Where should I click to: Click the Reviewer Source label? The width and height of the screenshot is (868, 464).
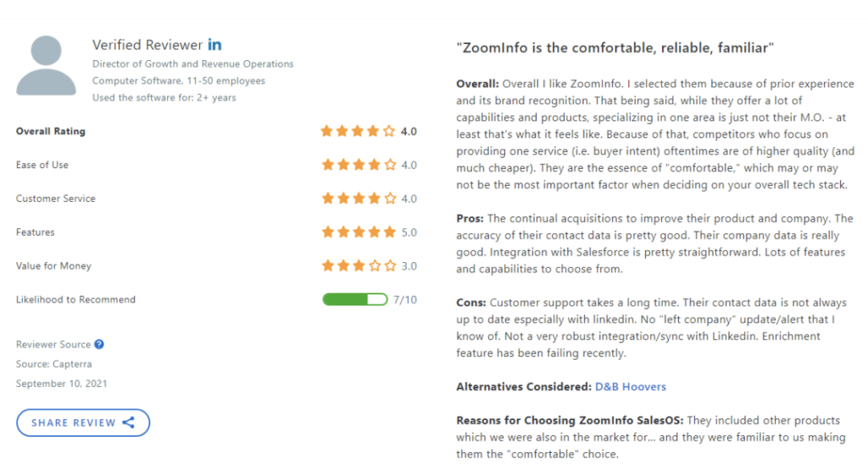coord(53,344)
